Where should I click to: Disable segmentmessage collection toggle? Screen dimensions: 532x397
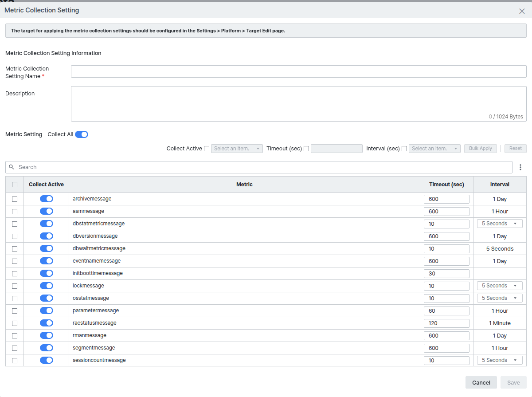tap(47, 348)
